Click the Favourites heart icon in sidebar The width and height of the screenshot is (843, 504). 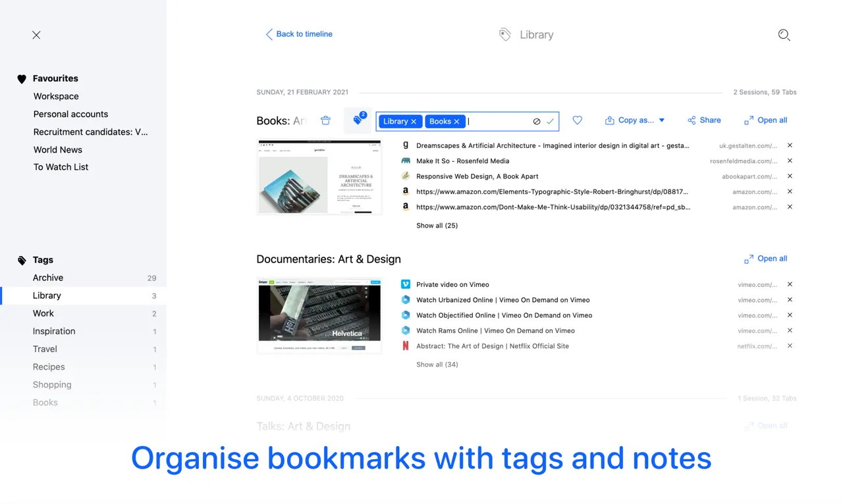click(x=21, y=78)
